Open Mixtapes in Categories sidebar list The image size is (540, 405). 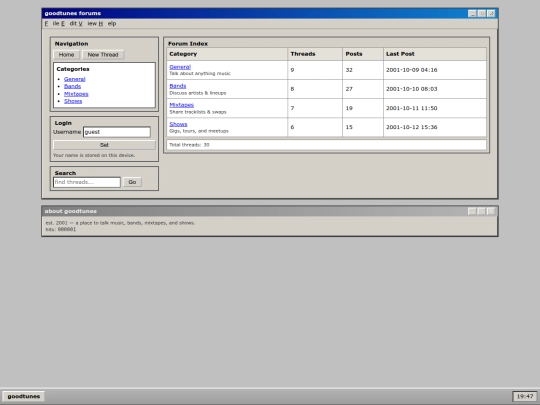(76, 94)
